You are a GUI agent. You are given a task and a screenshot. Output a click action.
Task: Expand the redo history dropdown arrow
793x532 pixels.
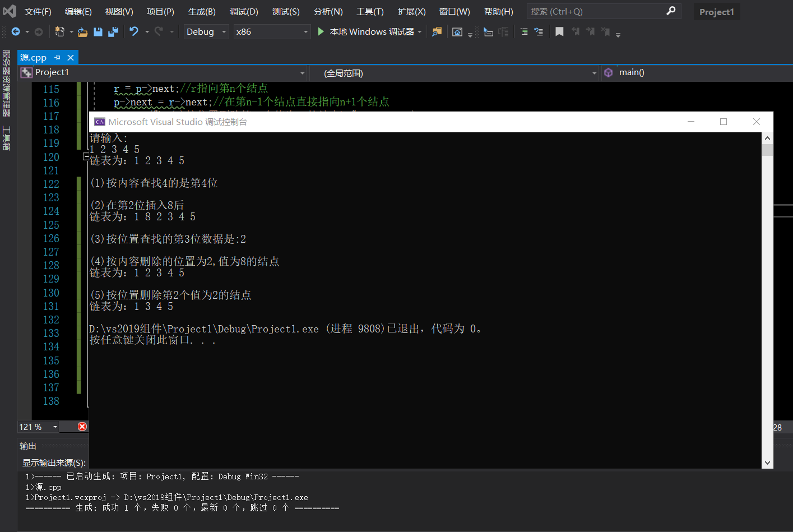171,32
